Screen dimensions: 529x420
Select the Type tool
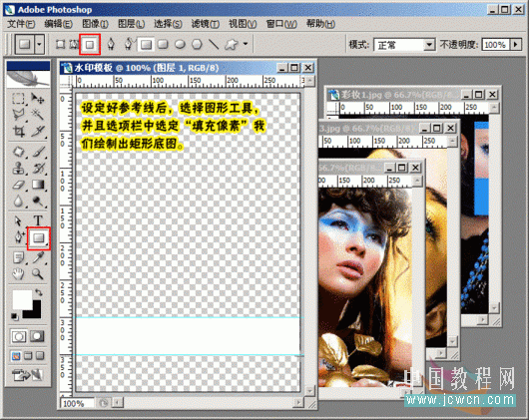pos(38,220)
